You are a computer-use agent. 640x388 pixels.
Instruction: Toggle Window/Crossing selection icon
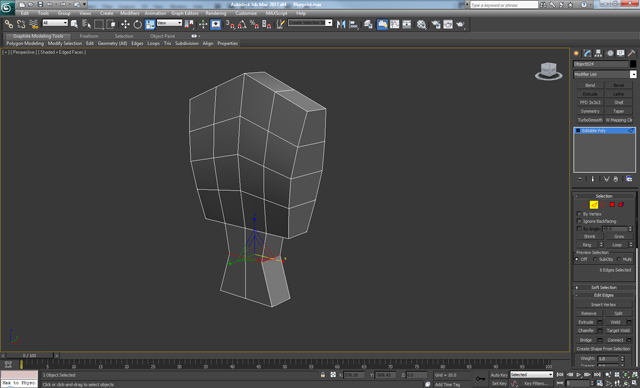[x=111, y=24]
